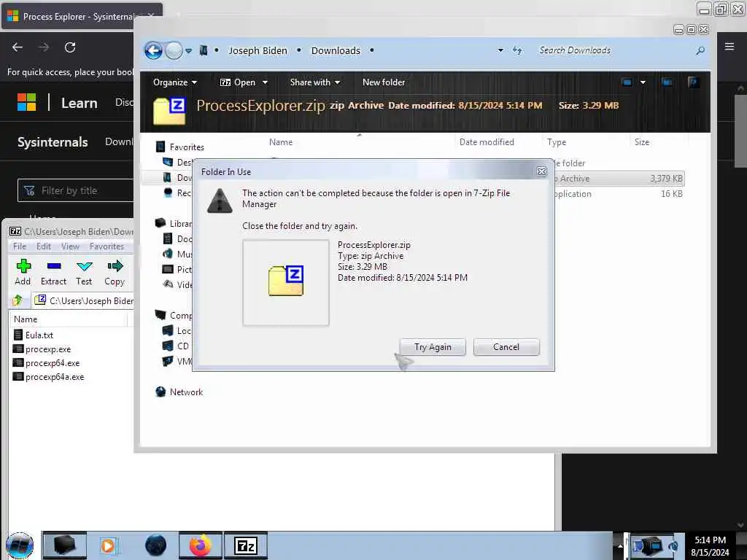Click the change view icon in Explorer

coord(627,82)
